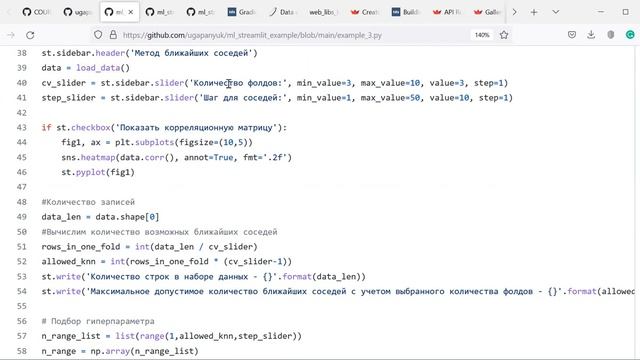This screenshot has height=360, width=640.
Task: Click 'allowed_knn' variable on line 52
Action: (x=68, y=262)
